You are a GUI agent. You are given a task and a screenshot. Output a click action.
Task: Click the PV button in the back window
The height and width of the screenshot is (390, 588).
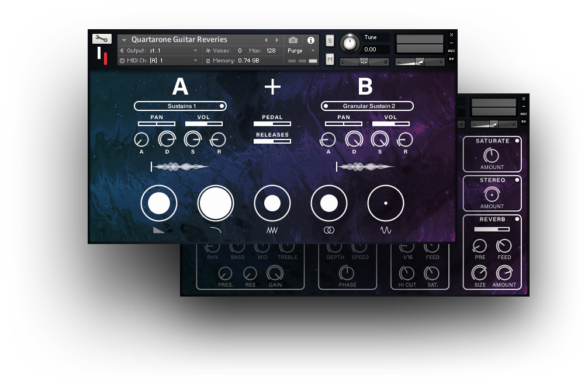click(x=524, y=121)
